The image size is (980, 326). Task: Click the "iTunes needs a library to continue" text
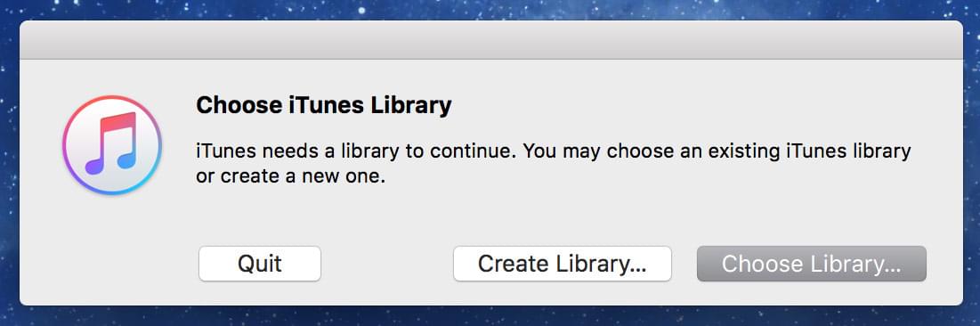pos(356,151)
